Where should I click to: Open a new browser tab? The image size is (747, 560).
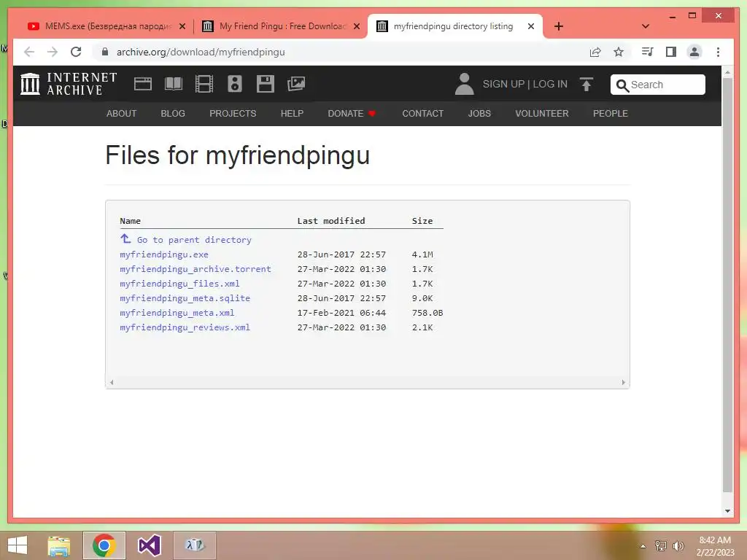coord(559,26)
